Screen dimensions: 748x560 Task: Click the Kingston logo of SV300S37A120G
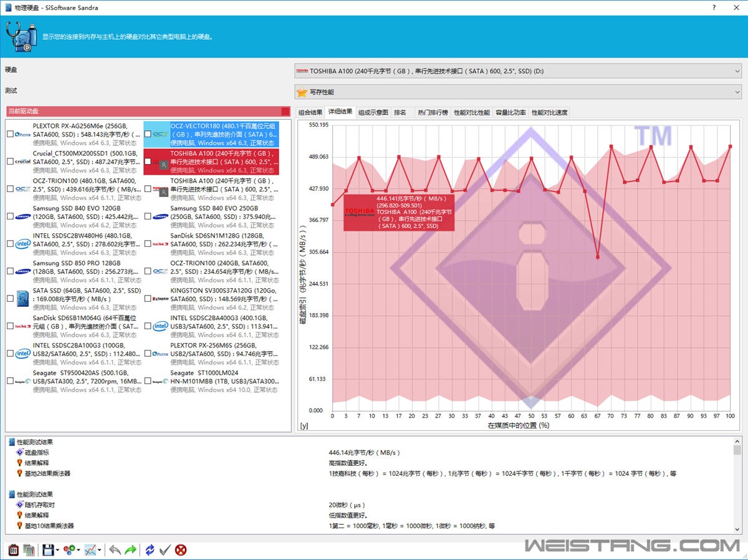tap(161, 299)
